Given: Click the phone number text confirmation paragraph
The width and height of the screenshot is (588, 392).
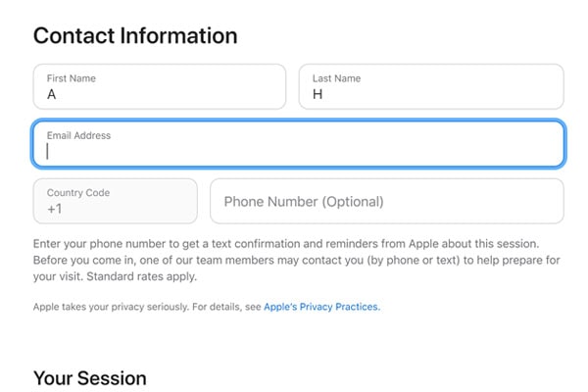Looking at the screenshot, I should (296, 260).
